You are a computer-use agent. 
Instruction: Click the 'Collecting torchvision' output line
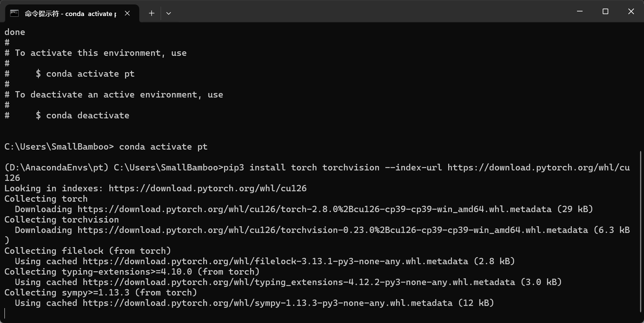click(x=62, y=220)
